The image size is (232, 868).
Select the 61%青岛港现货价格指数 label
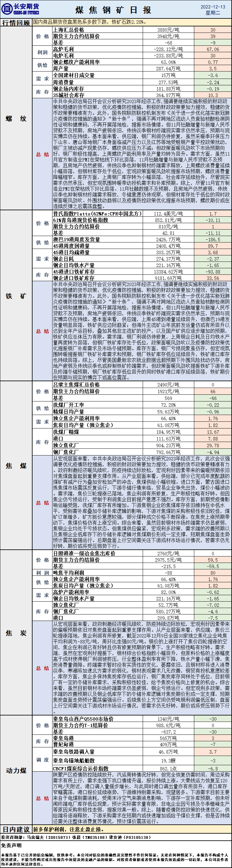[x=80, y=220]
